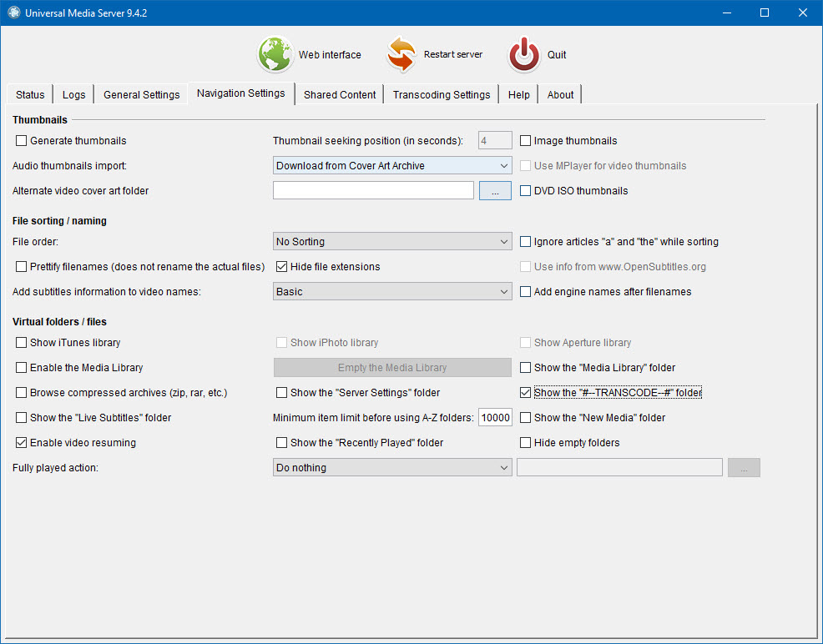Image resolution: width=823 pixels, height=644 pixels.
Task: Disable Enable video resuming checkbox
Action: pyautogui.click(x=21, y=443)
